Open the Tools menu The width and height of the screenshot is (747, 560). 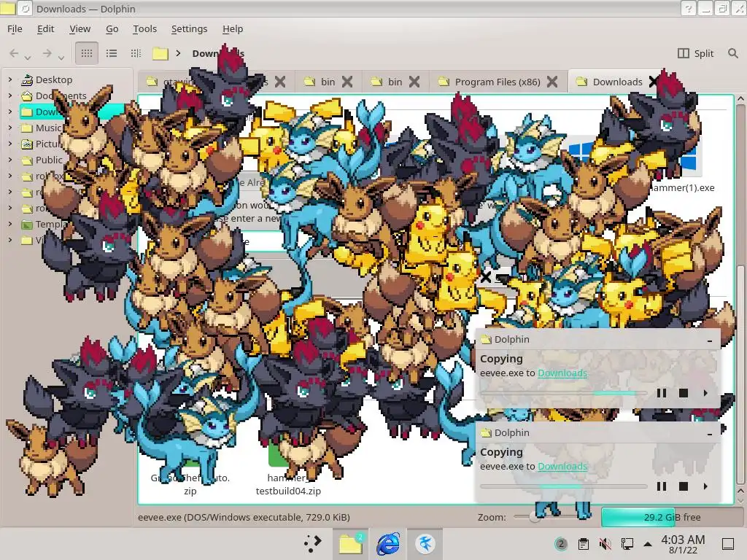(x=145, y=29)
